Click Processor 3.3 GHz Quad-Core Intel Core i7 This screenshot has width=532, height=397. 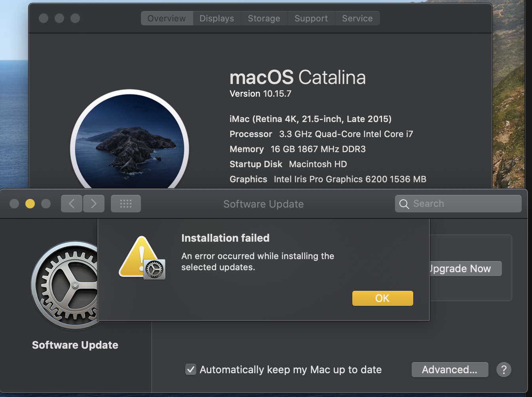pyautogui.click(x=321, y=134)
